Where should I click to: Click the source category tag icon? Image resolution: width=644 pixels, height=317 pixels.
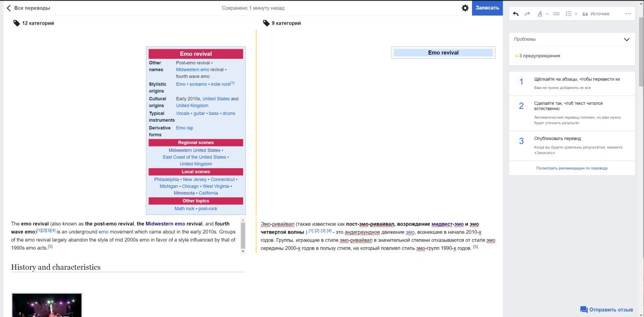(17, 23)
